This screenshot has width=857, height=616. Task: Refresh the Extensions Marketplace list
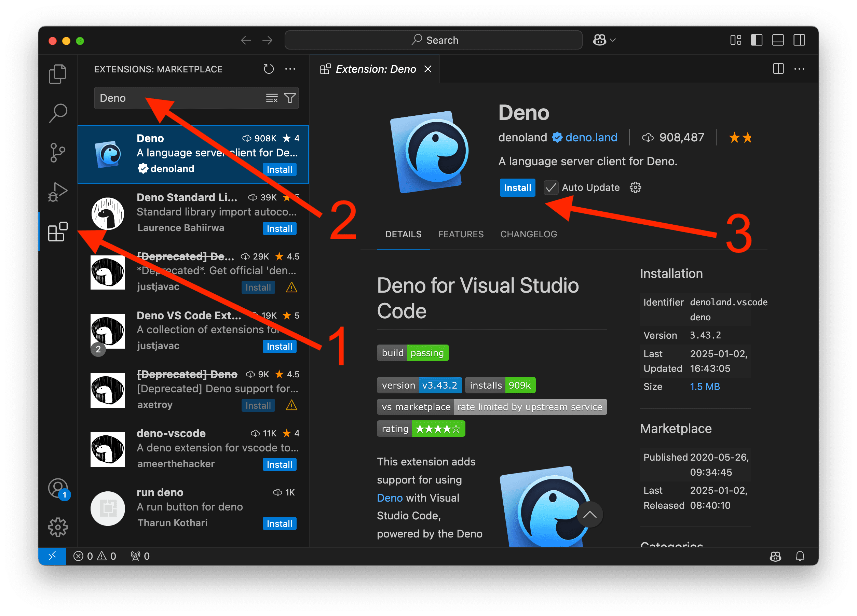269,69
